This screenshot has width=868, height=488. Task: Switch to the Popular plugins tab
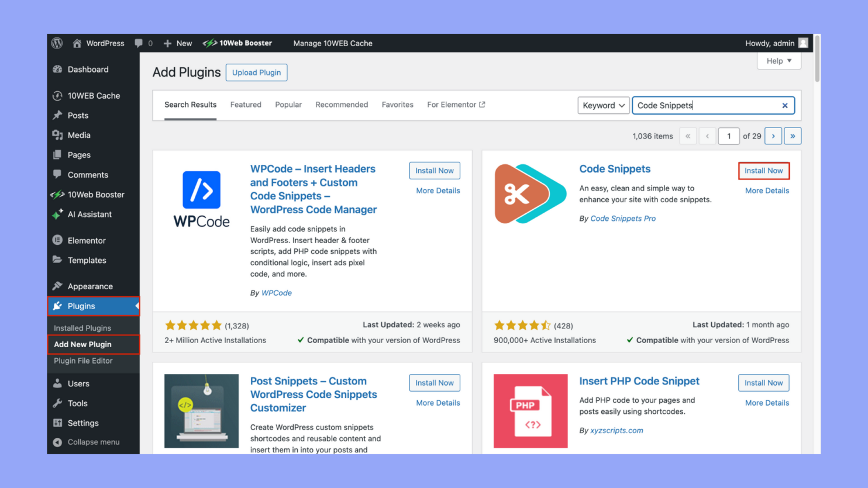click(x=288, y=104)
